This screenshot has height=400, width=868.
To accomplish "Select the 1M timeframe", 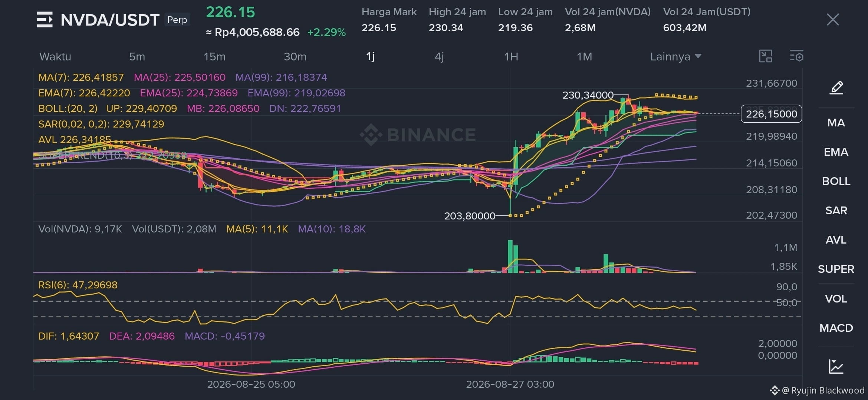I will pos(584,57).
